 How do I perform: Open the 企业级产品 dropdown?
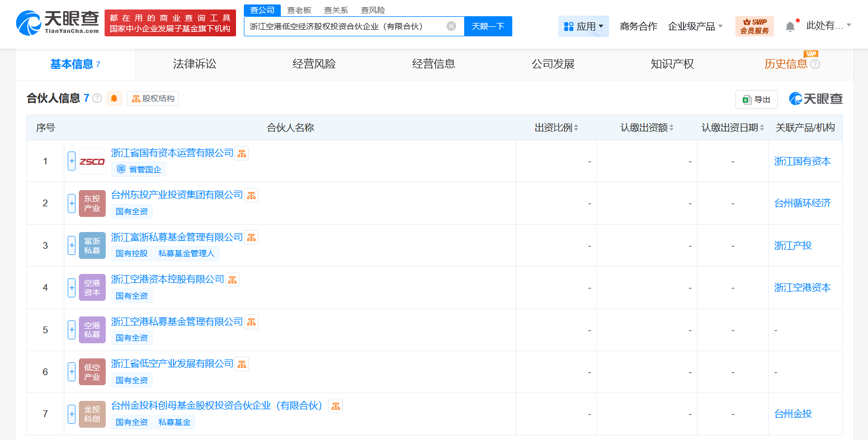pyautogui.click(x=695, y=26)
